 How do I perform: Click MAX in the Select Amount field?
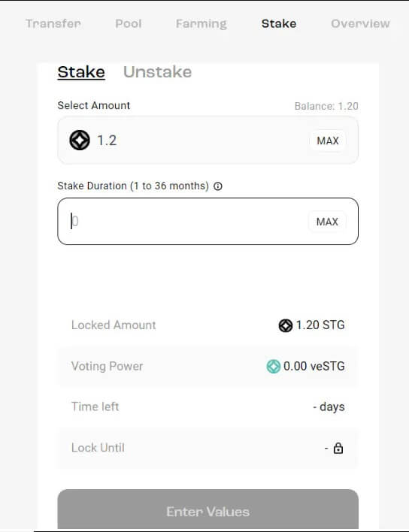[x=328, y=141]
